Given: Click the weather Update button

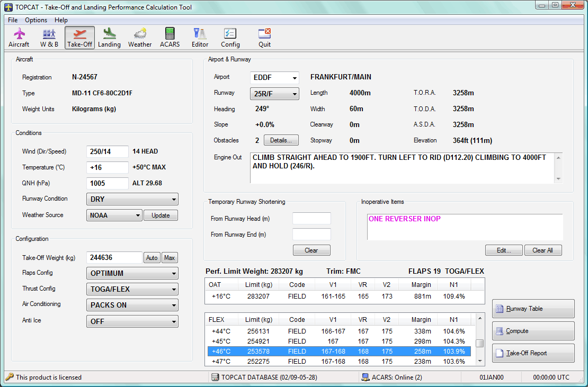Looking at the screenshot, I should click(161, 215).
